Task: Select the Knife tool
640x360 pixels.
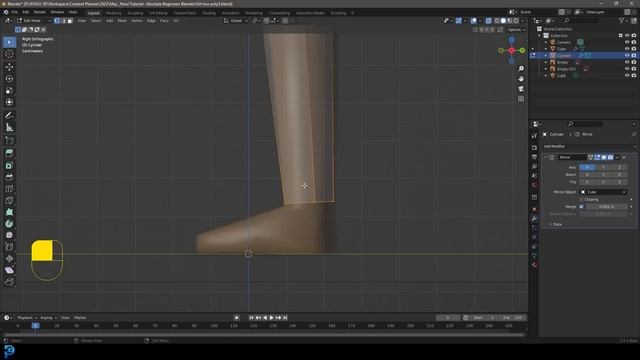Action: click(x=9, y=200)
